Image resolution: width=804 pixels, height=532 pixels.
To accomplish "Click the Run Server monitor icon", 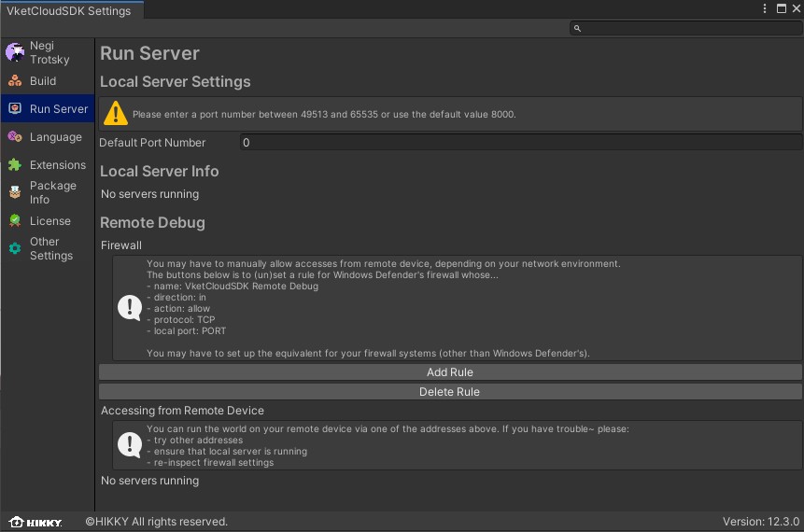I will [15, 108].
